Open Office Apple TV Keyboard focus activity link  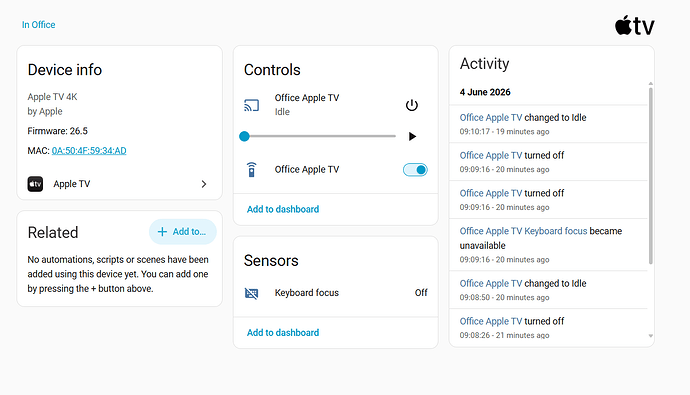click(523, 231)
